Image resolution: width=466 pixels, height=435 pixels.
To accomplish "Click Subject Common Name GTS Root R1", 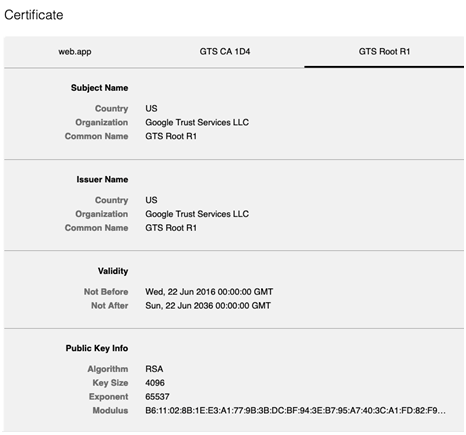I will [x=171, y=136].
